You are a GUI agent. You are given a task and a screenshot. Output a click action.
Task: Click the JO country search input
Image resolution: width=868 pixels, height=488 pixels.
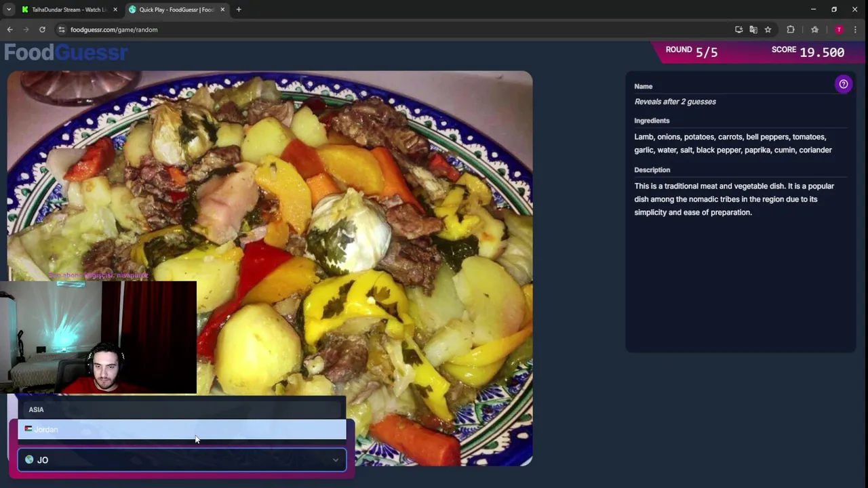[x=182, y=460]
